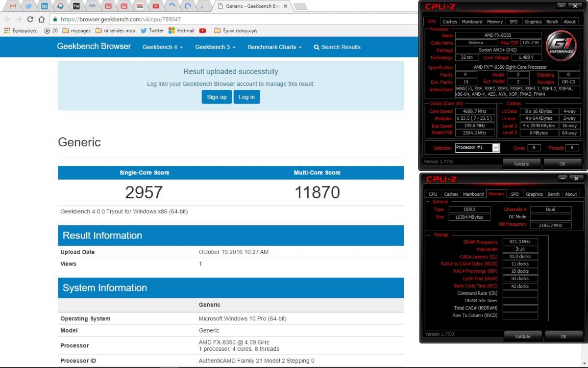Open the 'hw' favicon browser tab
588x368 pixels.
[76, 6]
